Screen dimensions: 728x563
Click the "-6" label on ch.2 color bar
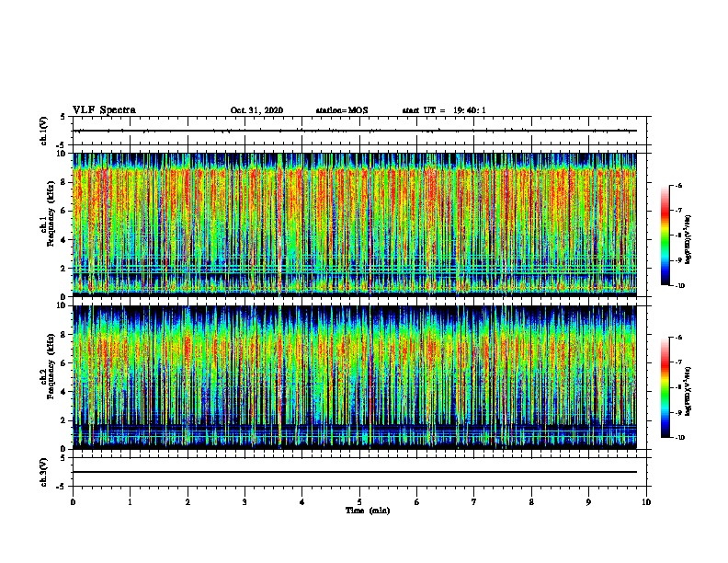coord(678,338)
